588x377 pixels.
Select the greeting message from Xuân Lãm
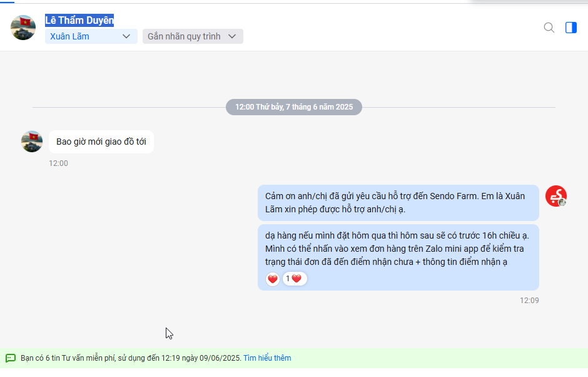[x=398, y=203]
